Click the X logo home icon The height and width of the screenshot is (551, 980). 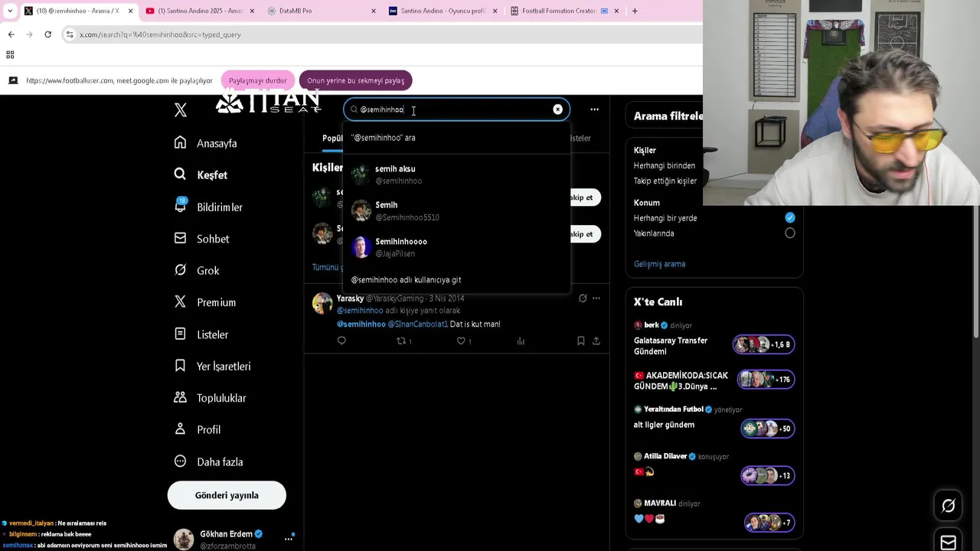181,109
